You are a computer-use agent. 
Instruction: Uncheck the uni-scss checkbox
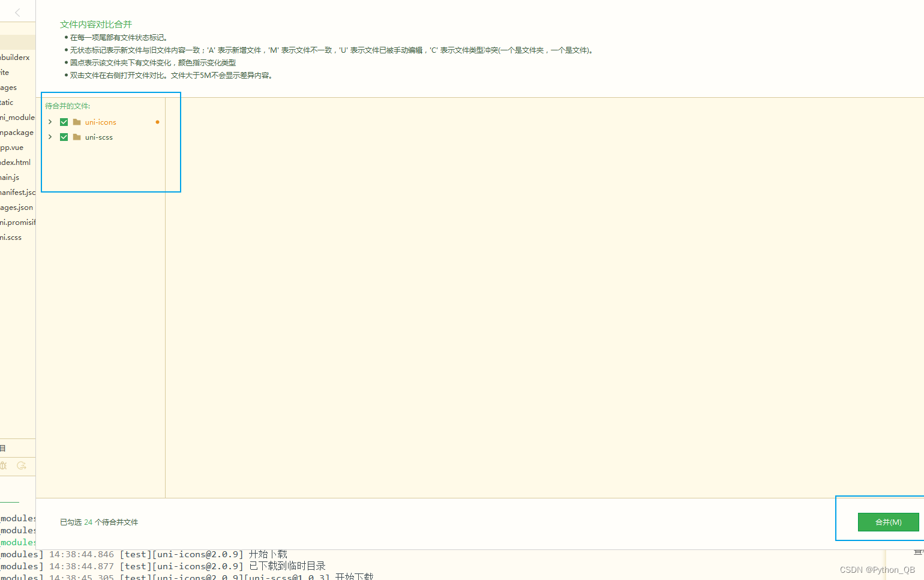(x=64, y=137)
